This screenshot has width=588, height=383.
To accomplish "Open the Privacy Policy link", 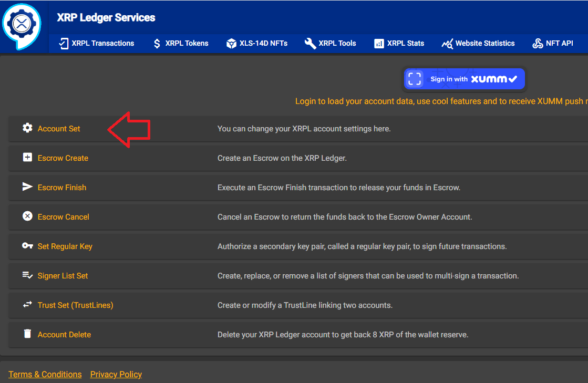I will coord(116,374).
